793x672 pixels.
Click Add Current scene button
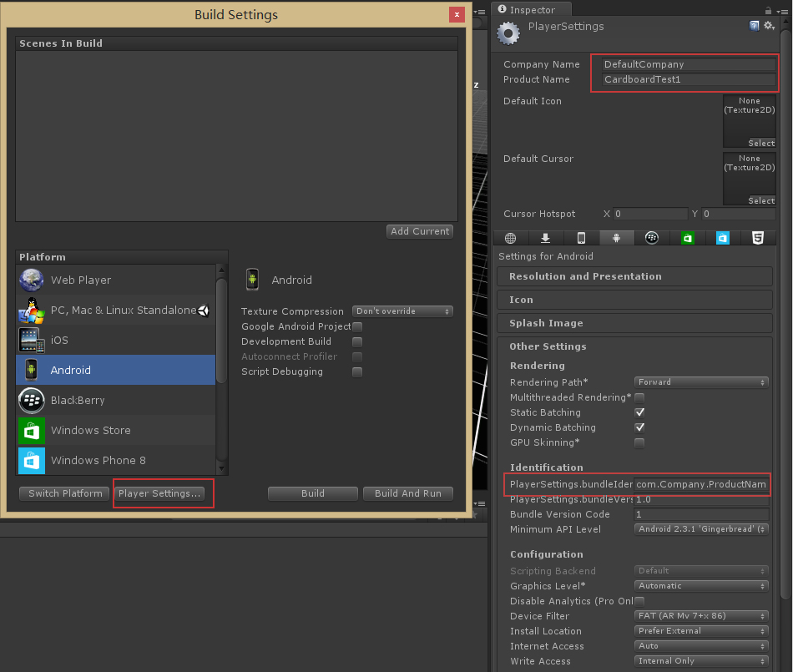(x=420, y=231)
